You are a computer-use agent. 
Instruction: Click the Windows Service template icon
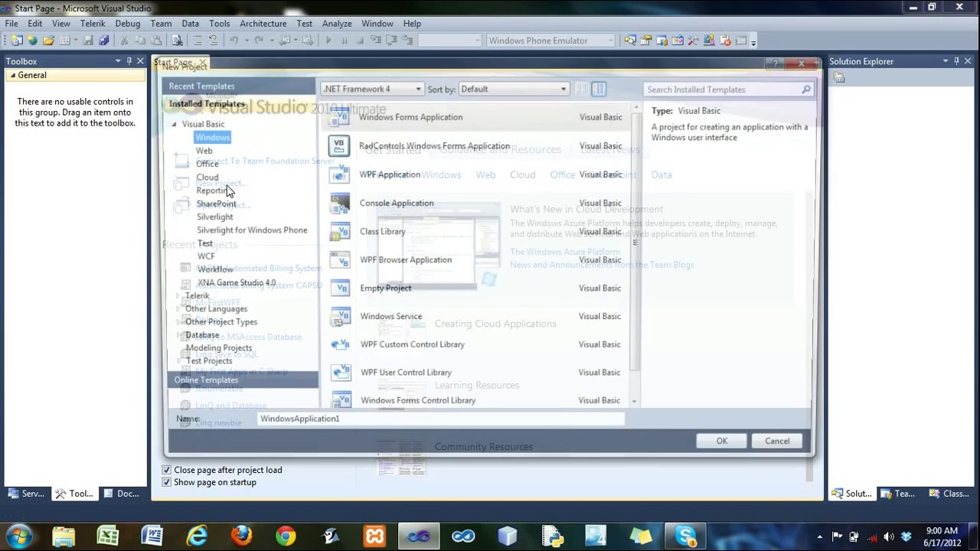[339, 316]
